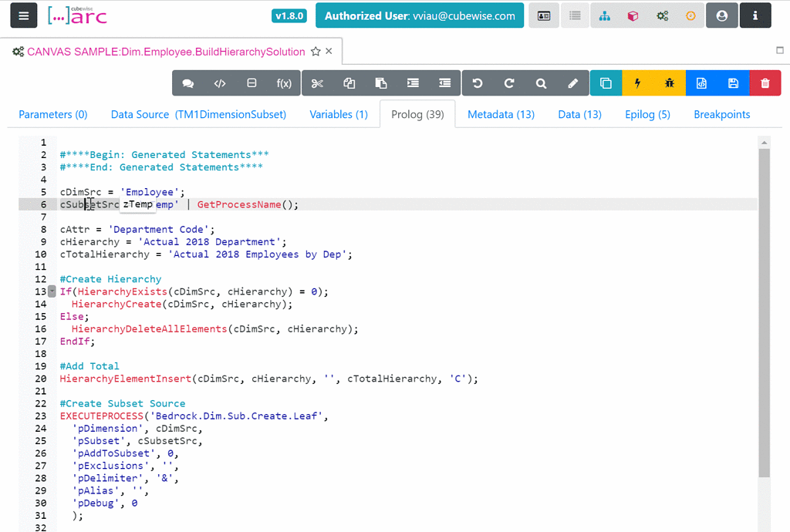This screenshot has width=790, height=532.
Task: Toggle the info panel with the i icon
Action: pos(755,15)
